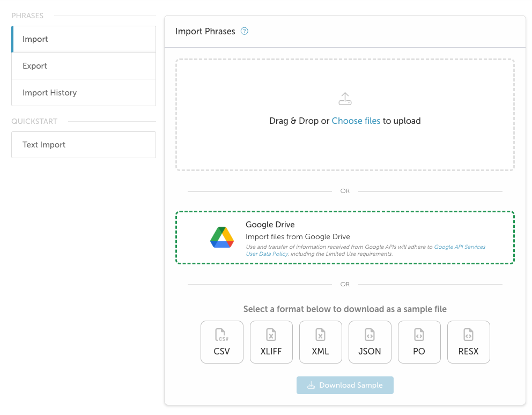Select the PO sample format

point(419,342)
